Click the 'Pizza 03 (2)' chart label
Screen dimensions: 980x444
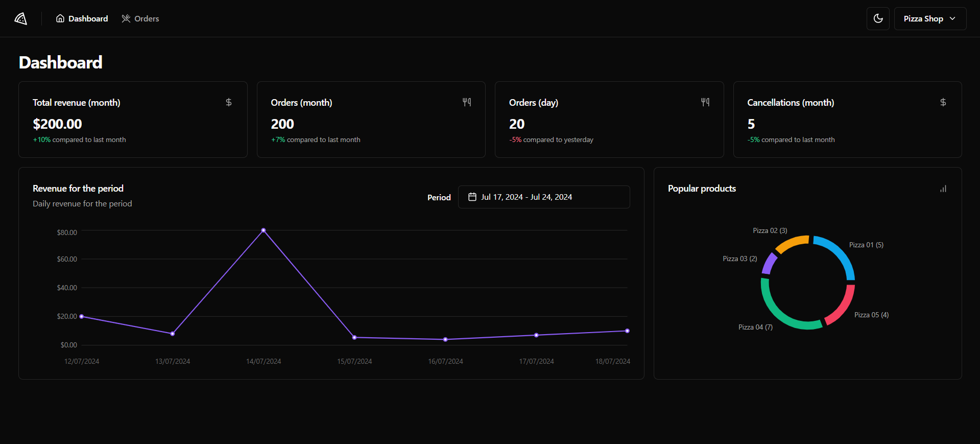tap(740, 259)
